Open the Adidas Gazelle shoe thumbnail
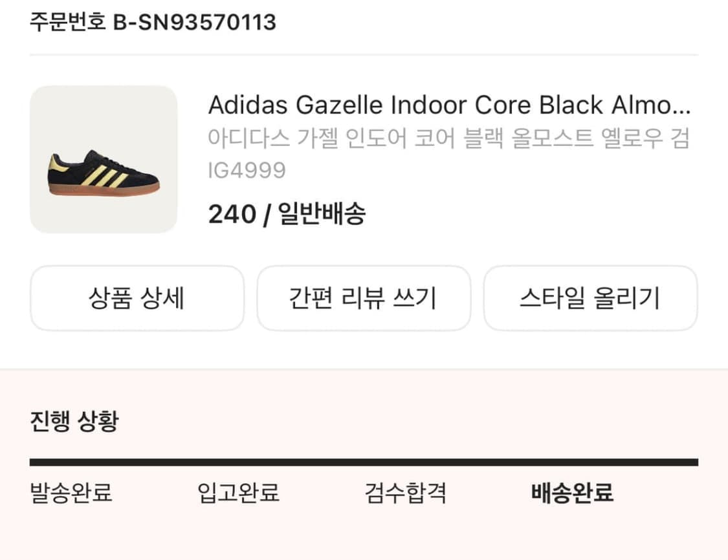The width and height of the screenshot is (728, 560). tap(104, 159)
